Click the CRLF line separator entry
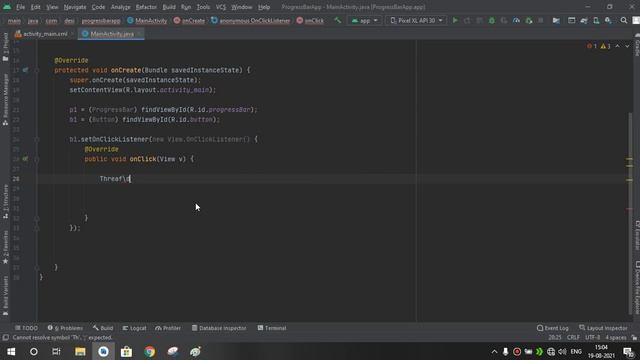The width and height of the screenshot is (640, 360). (x=573, y=338)
